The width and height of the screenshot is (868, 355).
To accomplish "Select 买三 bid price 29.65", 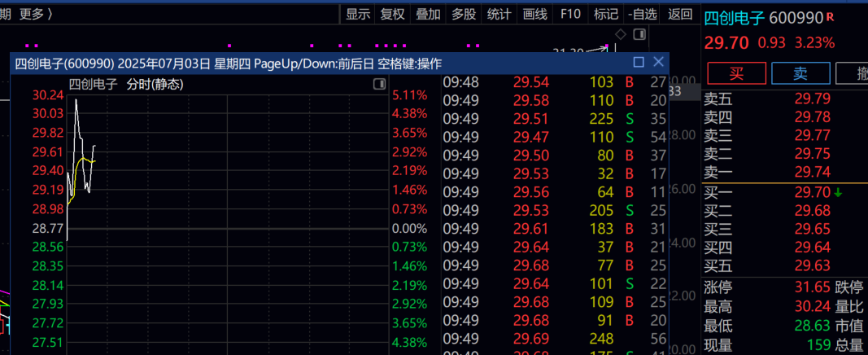I will coord(813,230).
